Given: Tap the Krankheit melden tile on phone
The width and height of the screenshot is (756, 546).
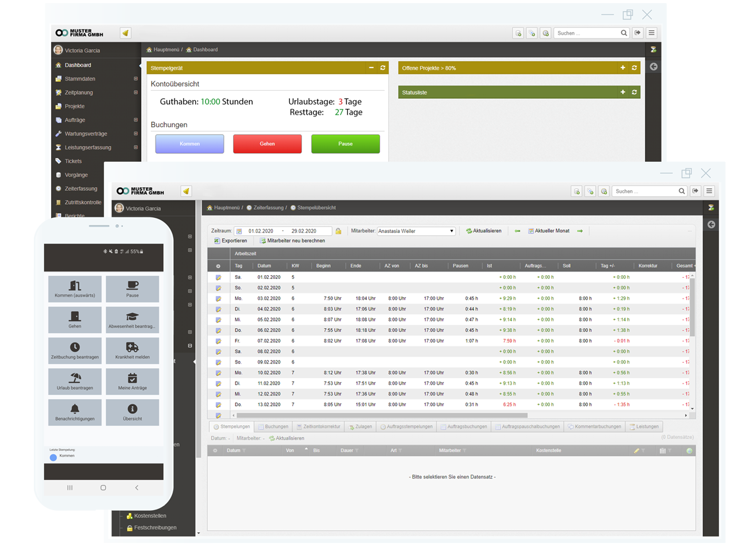Looking at the screenshot, I should (132, 351).
